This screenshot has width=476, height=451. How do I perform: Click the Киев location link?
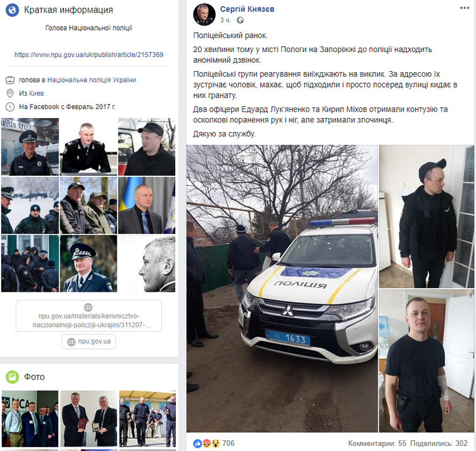(36, 93)
